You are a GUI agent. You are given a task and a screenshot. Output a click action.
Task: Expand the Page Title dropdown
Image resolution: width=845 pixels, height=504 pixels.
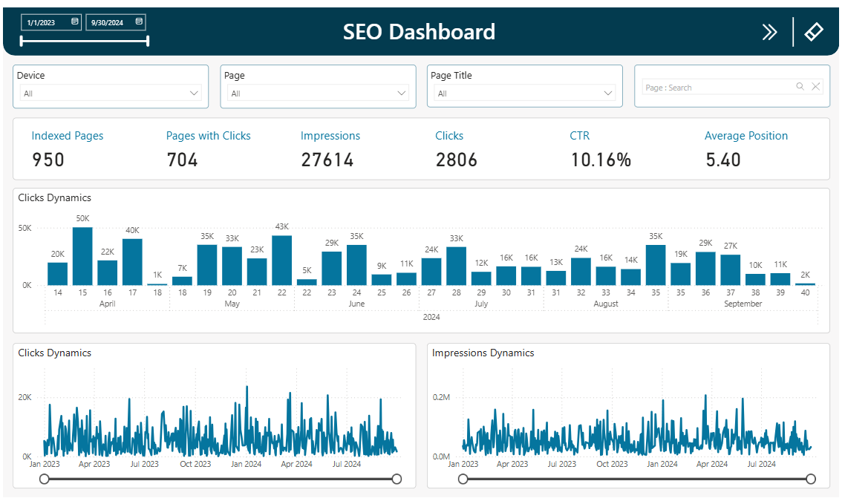pos(608,93)
